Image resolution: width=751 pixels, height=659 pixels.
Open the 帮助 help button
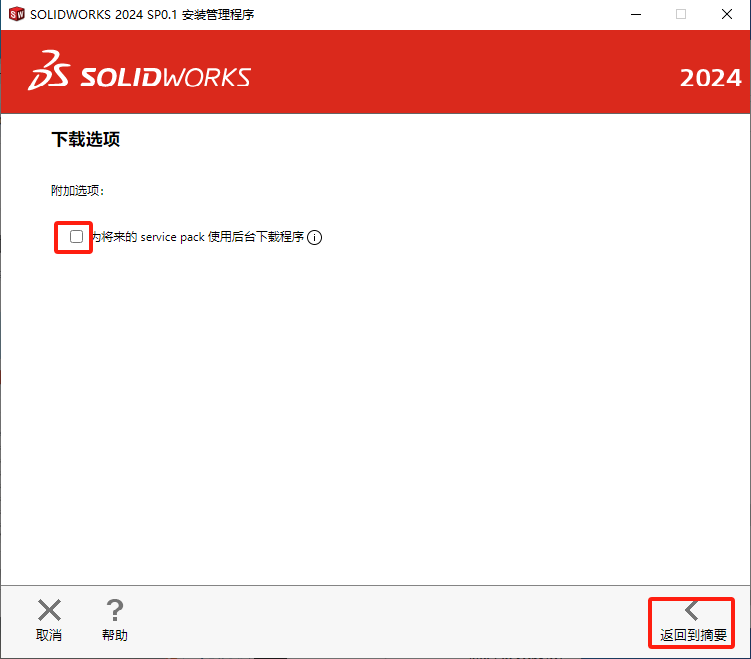114,620
